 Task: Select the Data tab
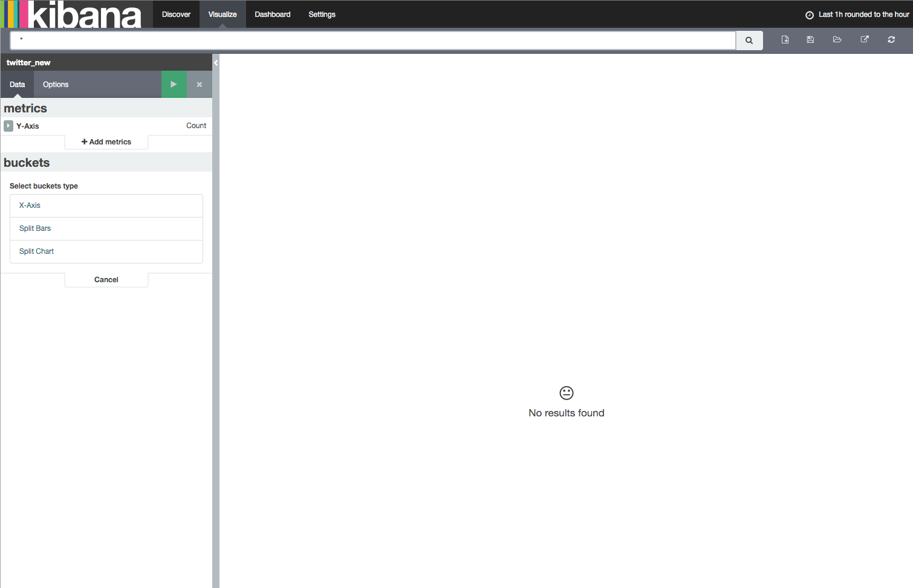coord(17,84)
